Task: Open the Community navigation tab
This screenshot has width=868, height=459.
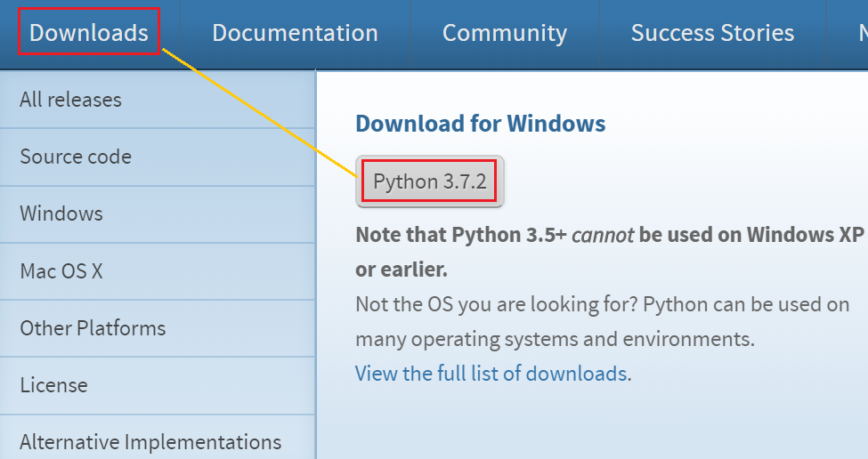Action: (x=504, y=33)
